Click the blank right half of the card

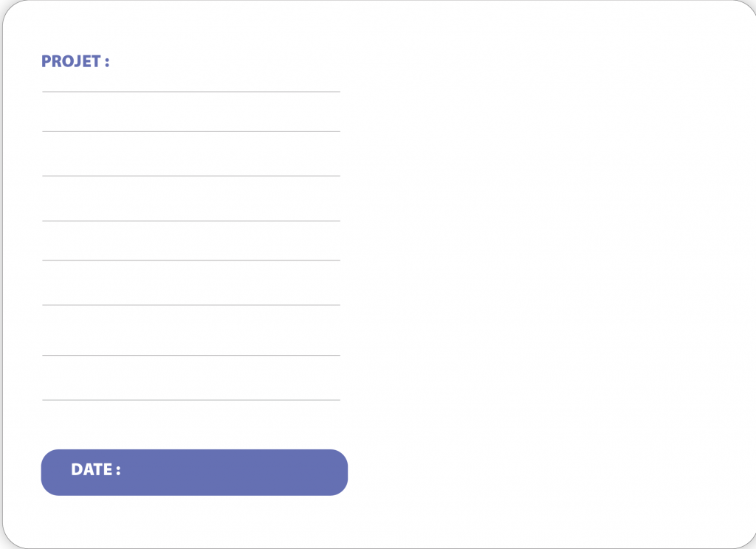coord(550,273)
